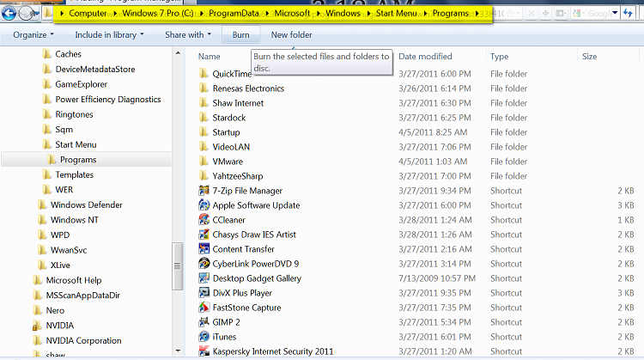Click the Startup folder icon
This screenshot has width=644, height=360.
click(x=204, y=132)
